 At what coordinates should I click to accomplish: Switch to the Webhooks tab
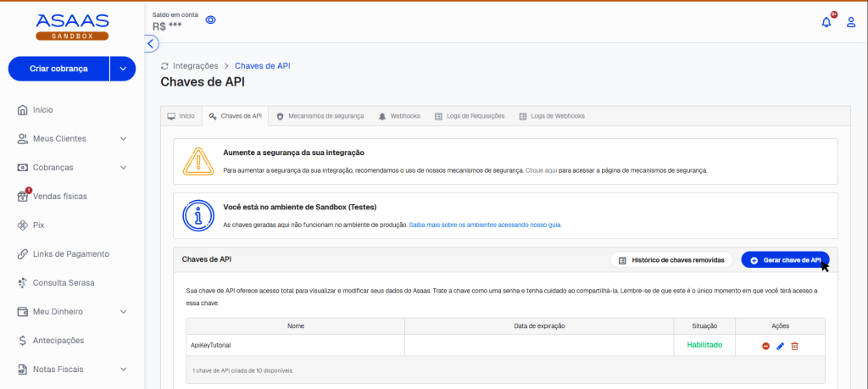tap(399, 116)
